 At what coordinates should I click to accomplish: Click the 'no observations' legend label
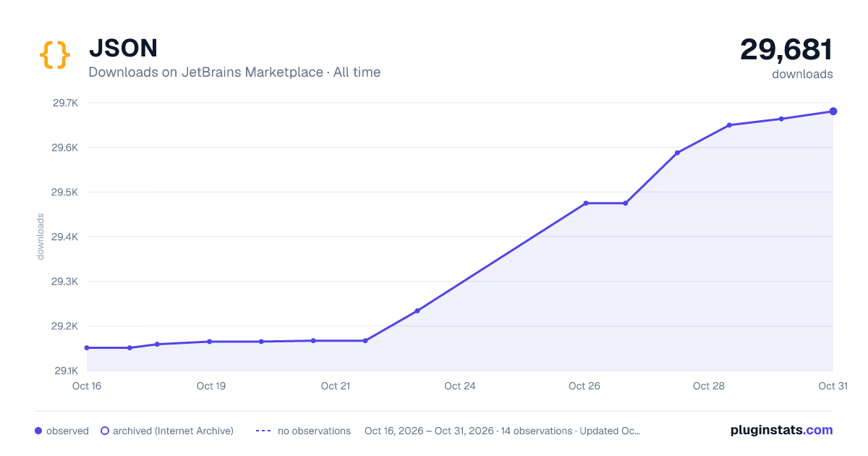(314, 431)
